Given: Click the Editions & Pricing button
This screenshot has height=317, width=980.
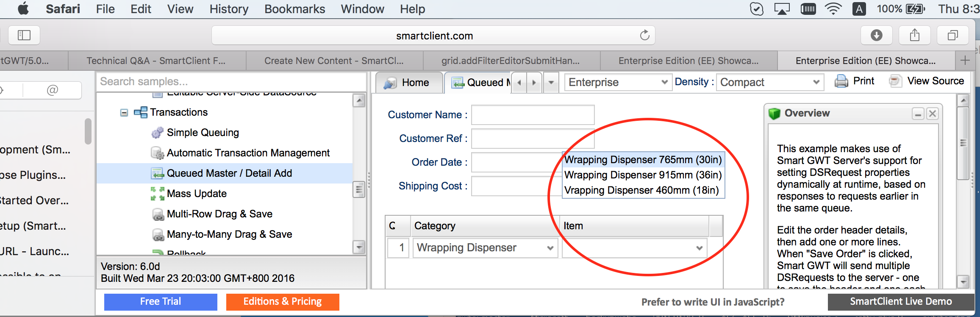Looking at the screenshot, I should (x=283, y=302).
